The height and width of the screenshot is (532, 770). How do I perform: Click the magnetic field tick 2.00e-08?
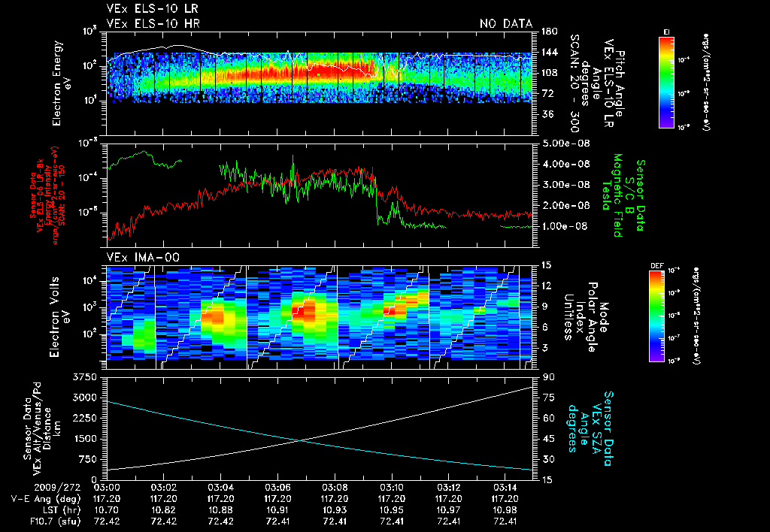pyautogui.click(x=565, y=206)
